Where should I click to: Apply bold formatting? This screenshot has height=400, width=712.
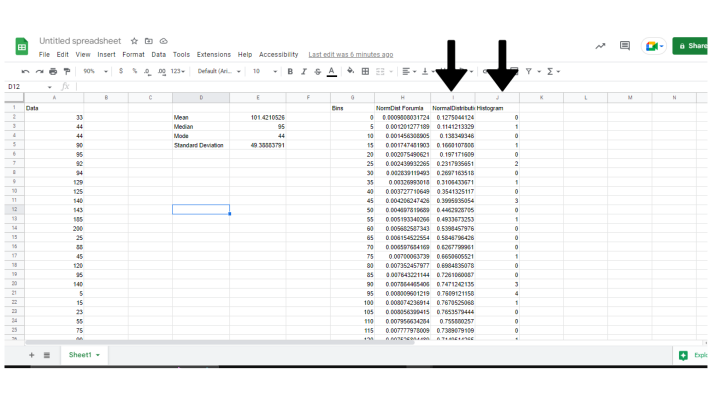tap(290, 71)
